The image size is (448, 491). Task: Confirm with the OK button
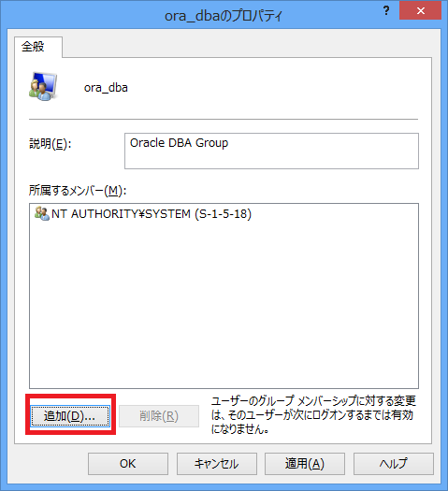(x=128, y=464)
